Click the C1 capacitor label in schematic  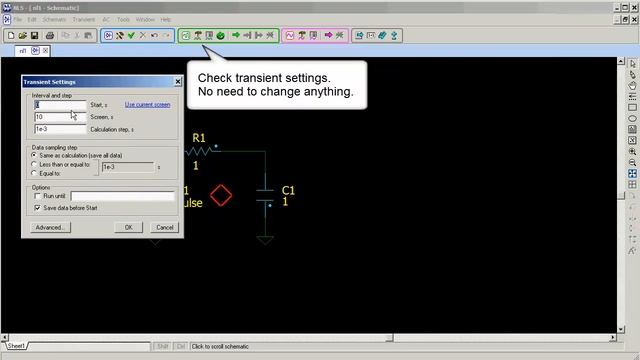tap(288, 190)
